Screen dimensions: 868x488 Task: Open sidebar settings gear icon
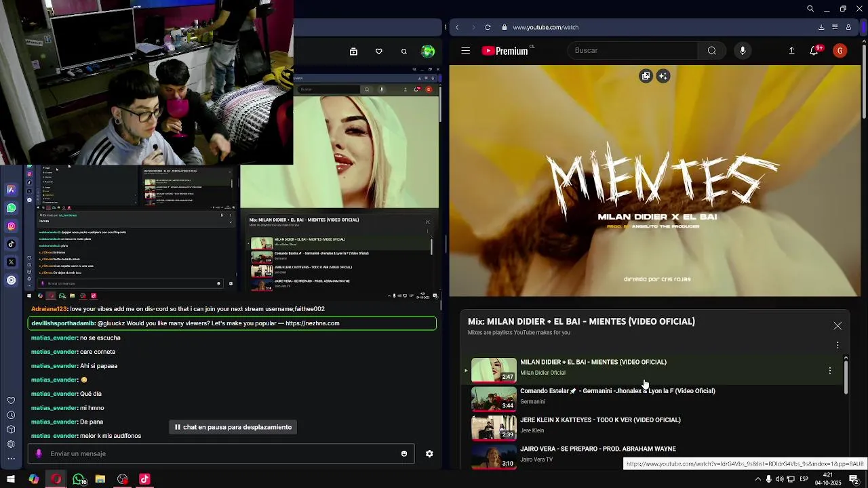click(11, 444)
